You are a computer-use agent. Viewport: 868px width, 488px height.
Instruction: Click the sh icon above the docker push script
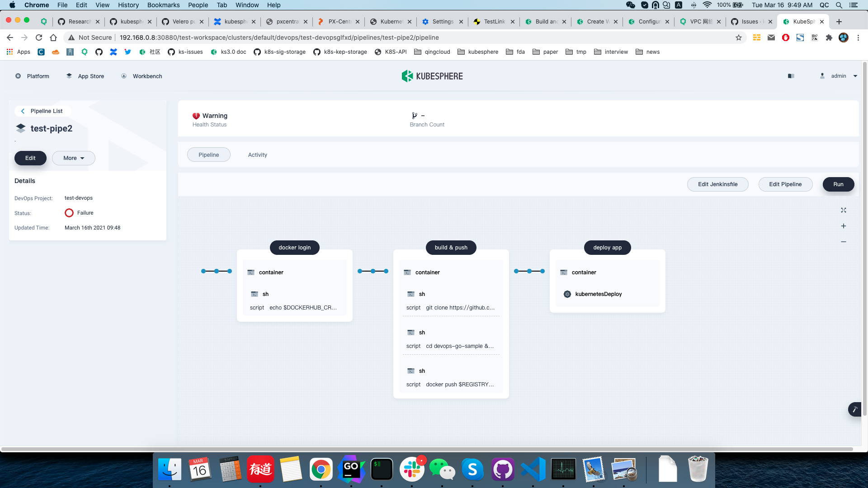(x=411, y=371)
